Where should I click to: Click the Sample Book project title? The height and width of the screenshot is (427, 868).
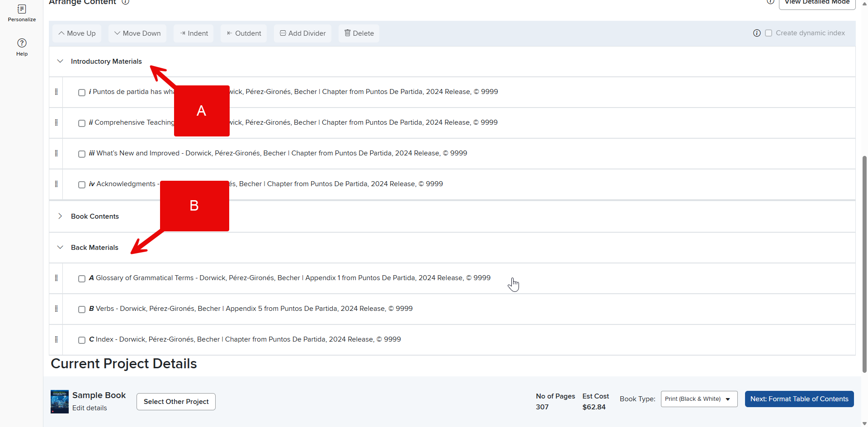[99, 395]
